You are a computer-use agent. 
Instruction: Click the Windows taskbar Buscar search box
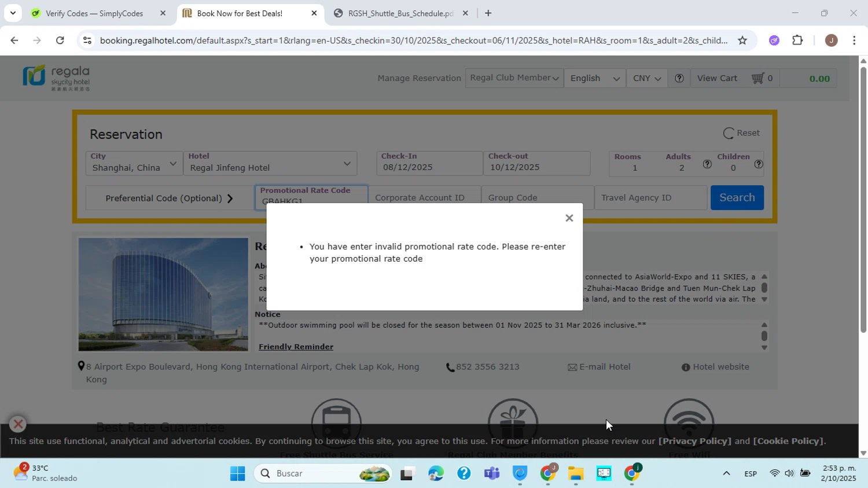click(x=323, y=474)
